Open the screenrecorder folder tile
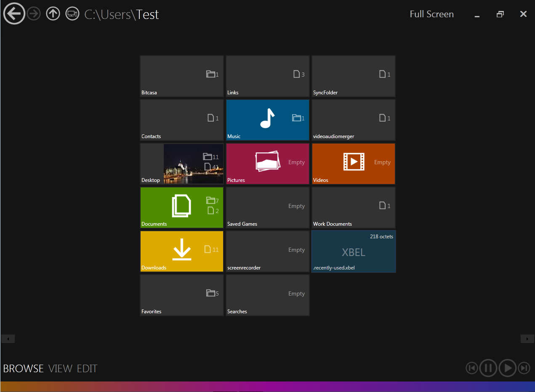This screenshot has width=535, height=392. (x=268, y=251)
